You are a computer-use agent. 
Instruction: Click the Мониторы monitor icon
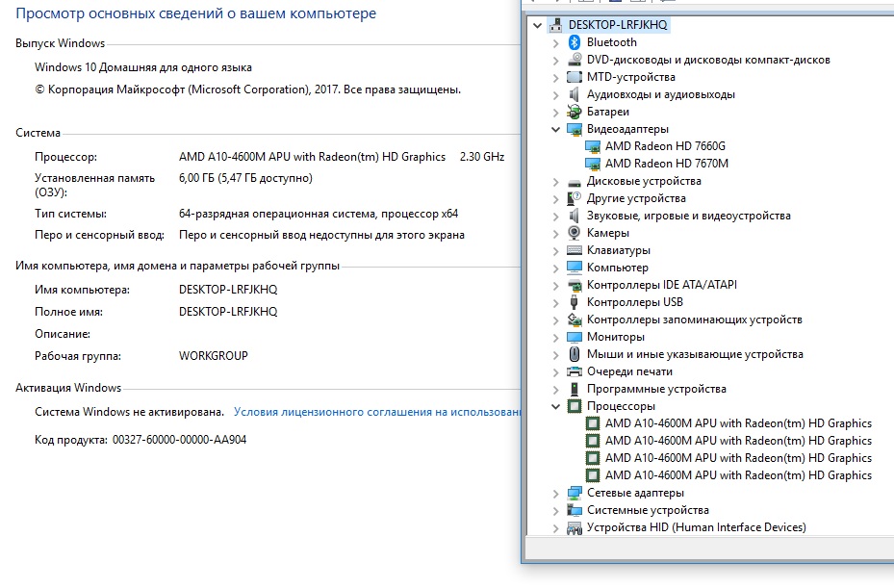[575, 337]
